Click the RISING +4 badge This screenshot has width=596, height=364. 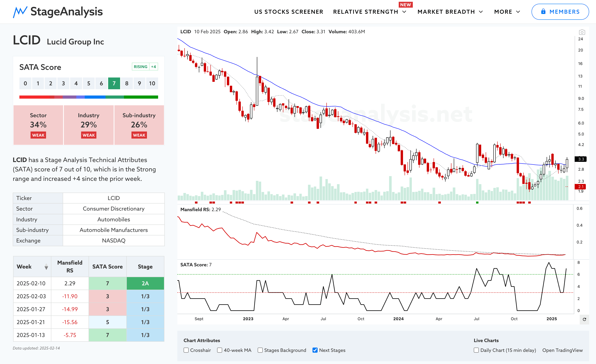145,67
